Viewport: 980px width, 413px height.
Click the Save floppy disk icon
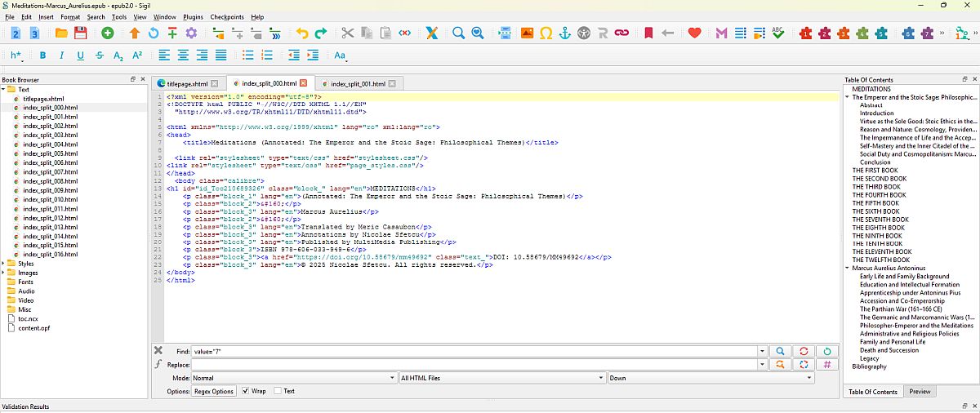coord(80,33)
